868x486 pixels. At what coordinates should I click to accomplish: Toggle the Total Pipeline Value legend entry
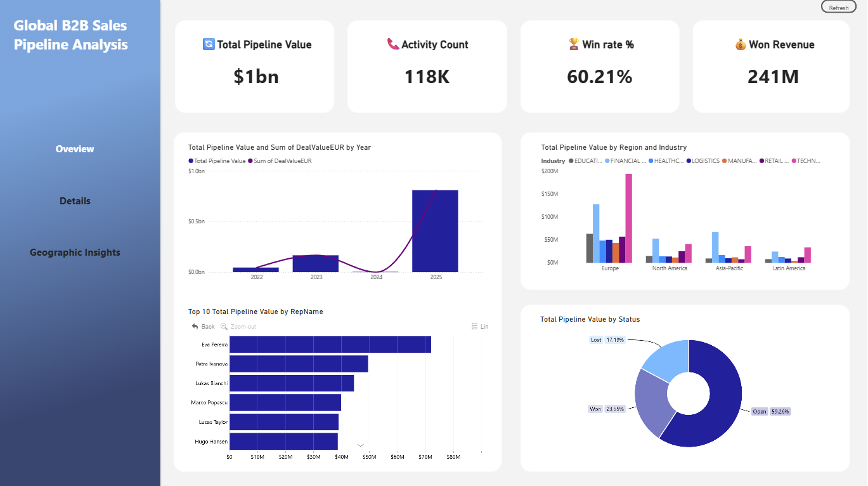pos(217,161)
